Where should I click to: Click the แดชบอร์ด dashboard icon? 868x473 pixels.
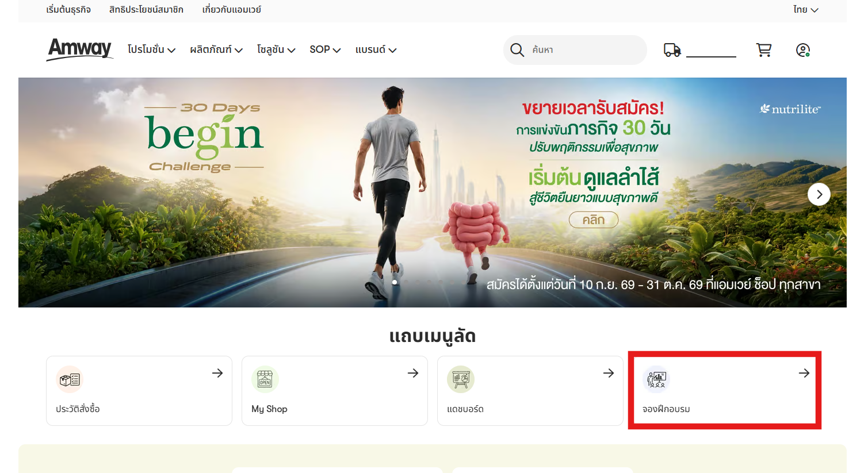point(461,379)
